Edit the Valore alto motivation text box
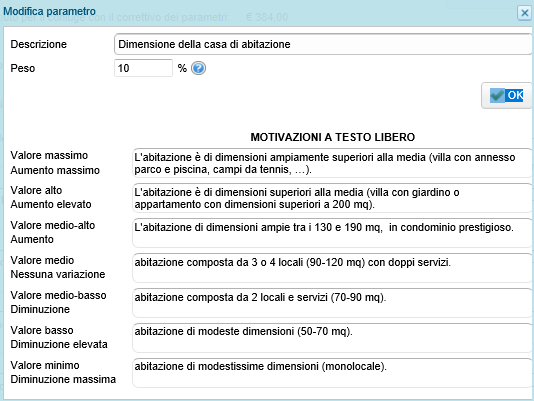This screenshot has width=534, height=401. click(x=332, y=198)
